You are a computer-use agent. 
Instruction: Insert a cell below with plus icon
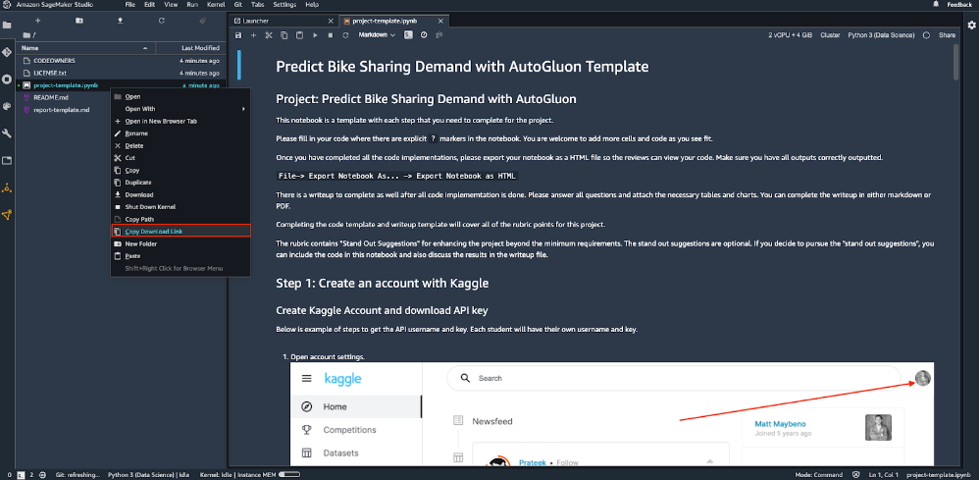tap(254, 35)
